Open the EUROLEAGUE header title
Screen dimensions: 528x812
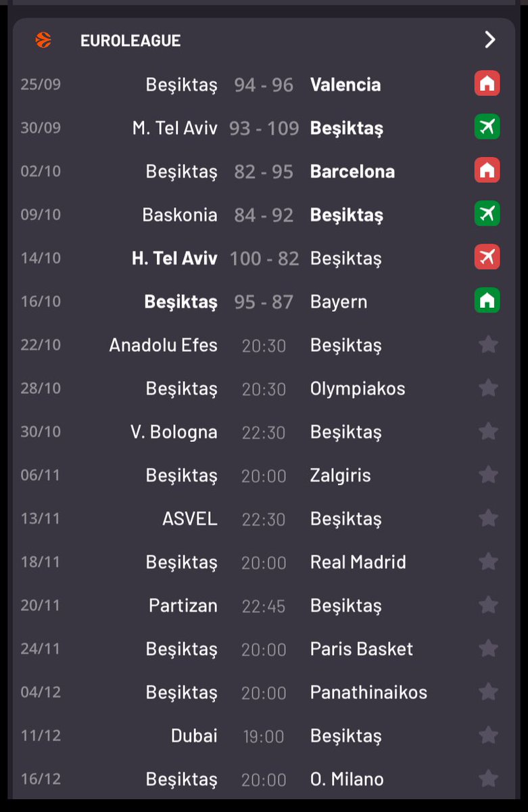(130, 41)
